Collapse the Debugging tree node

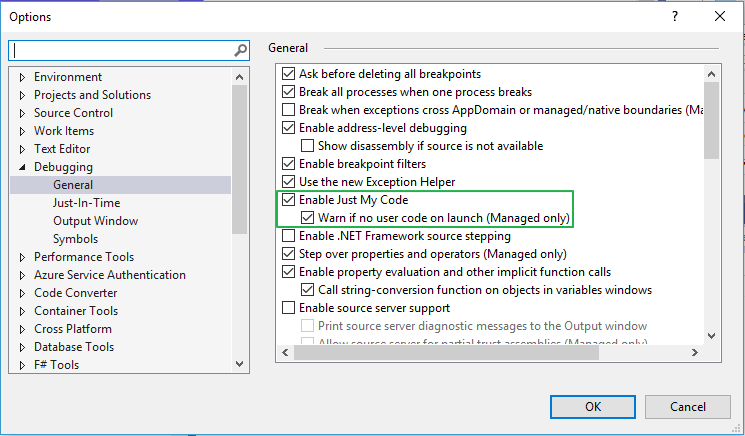(x=22, y=167)
